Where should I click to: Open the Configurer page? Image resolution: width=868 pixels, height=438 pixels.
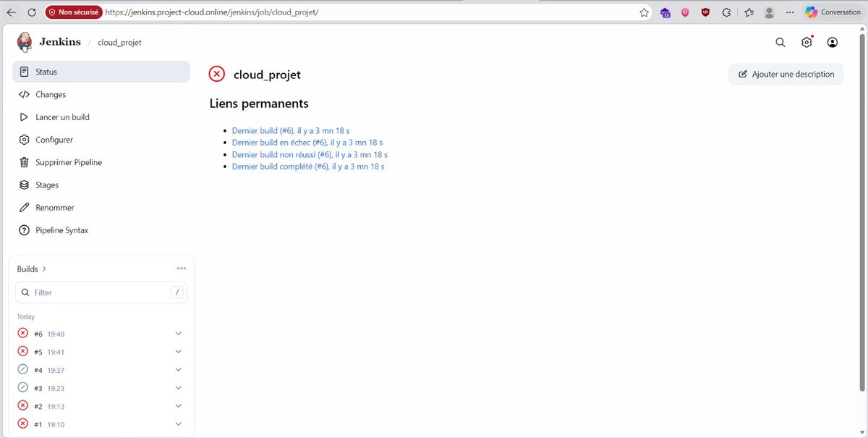[x=101, y=140]
